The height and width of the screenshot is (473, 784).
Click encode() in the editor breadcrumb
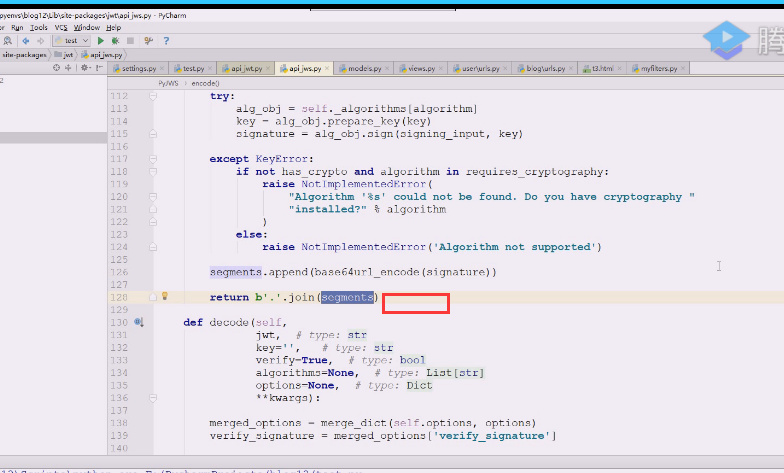206,83
